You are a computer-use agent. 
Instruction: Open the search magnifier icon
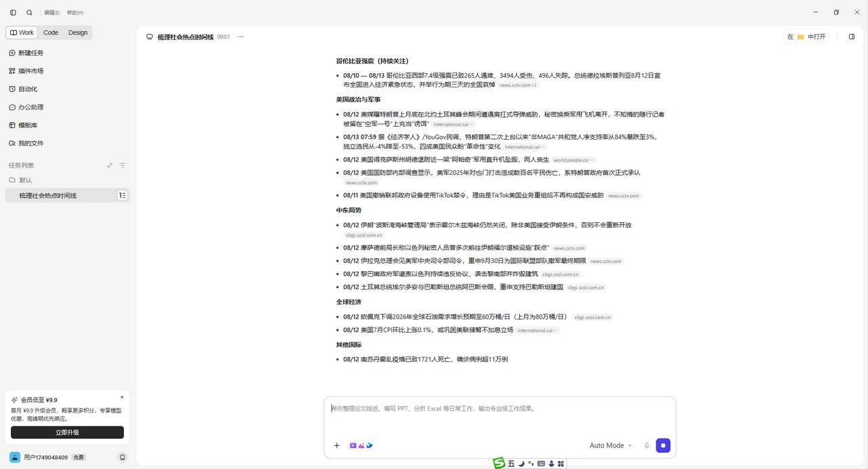[x=29, y=12]
